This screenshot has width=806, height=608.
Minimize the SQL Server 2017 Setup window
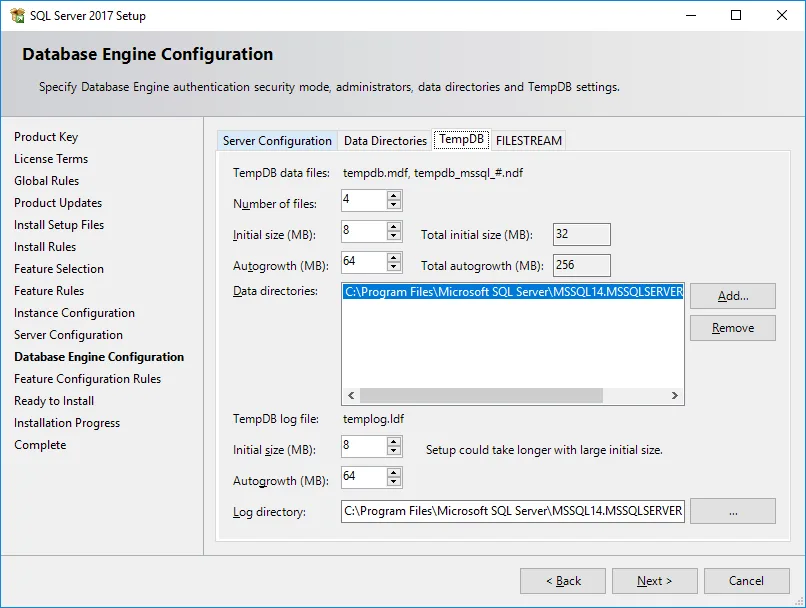click(691, 15)
